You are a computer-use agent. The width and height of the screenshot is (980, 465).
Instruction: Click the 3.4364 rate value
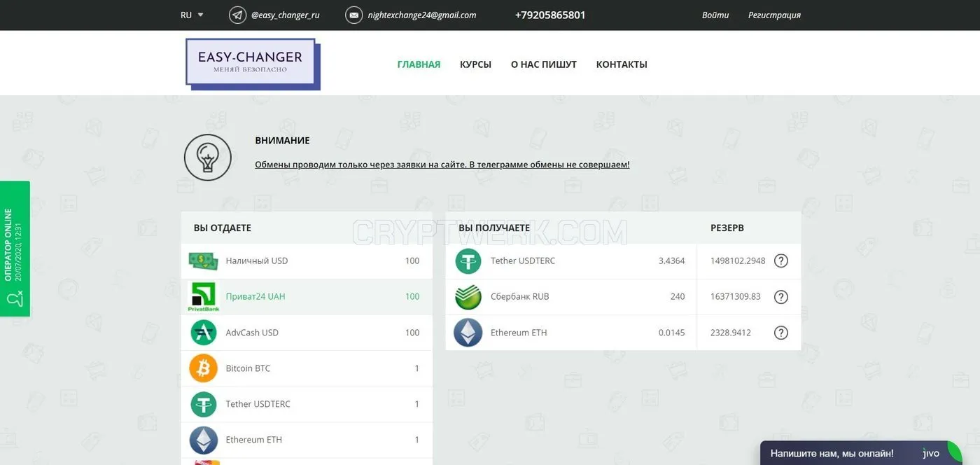tap(671, 261)
